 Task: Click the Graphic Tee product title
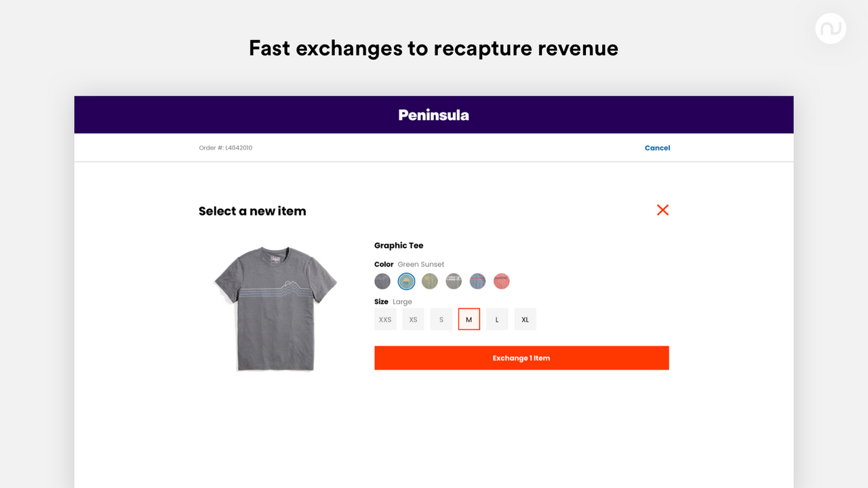coord(399,245)
